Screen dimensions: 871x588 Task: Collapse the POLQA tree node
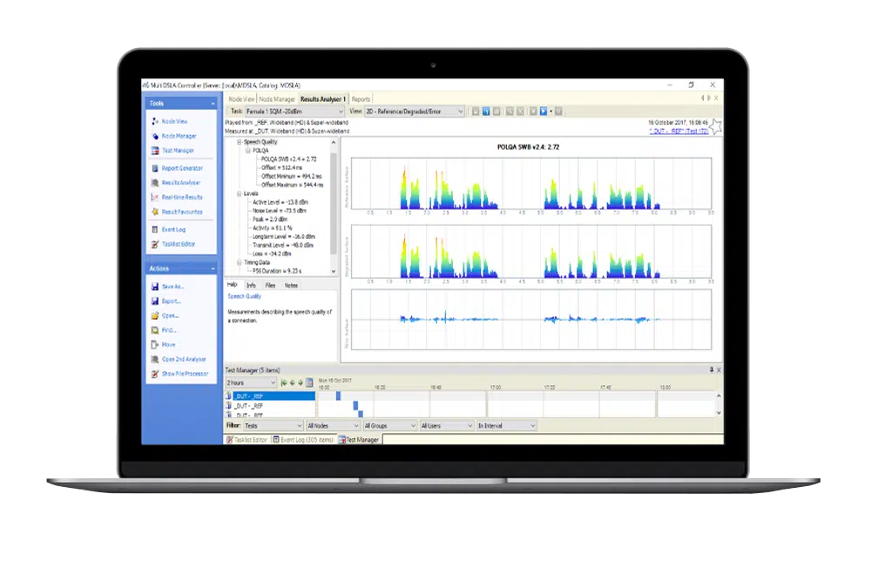(x=248, y=150)
